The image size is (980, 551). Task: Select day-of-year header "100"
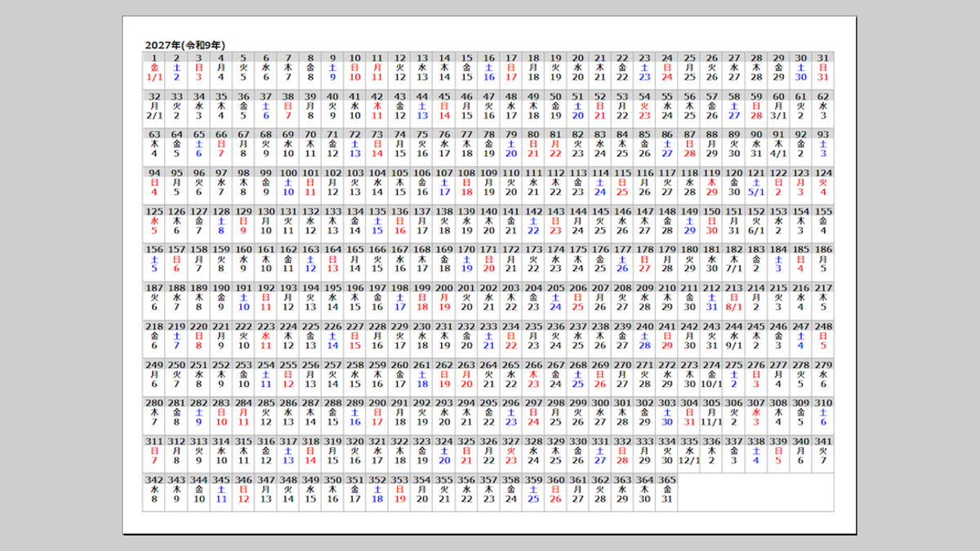[x=288, y=173]
